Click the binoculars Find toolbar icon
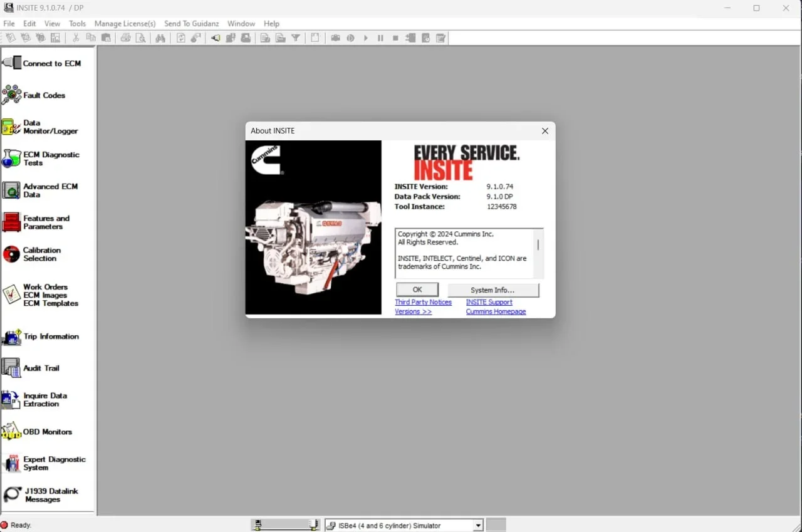The height and width of the screenshot is (532, 802). point(160,38)
